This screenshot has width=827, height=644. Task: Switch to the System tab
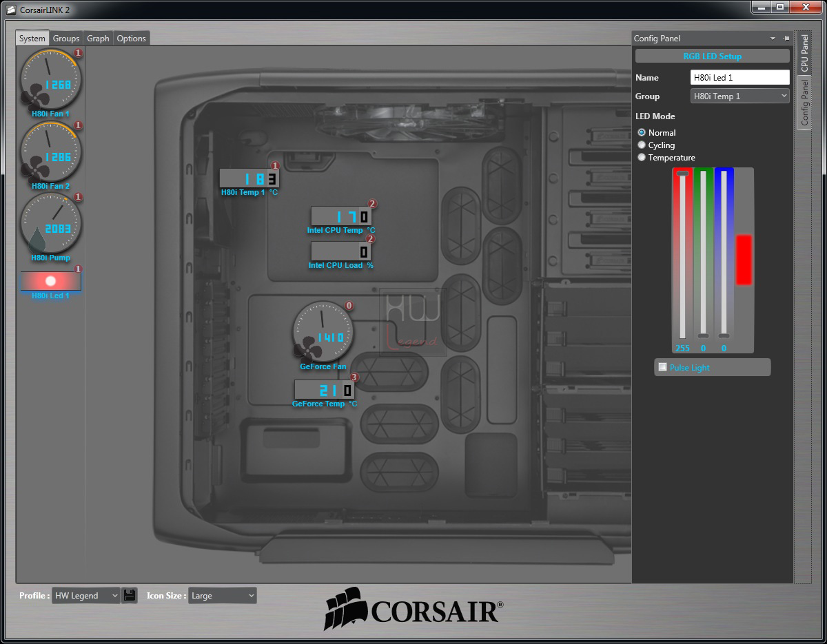click(x=32, y=39)
